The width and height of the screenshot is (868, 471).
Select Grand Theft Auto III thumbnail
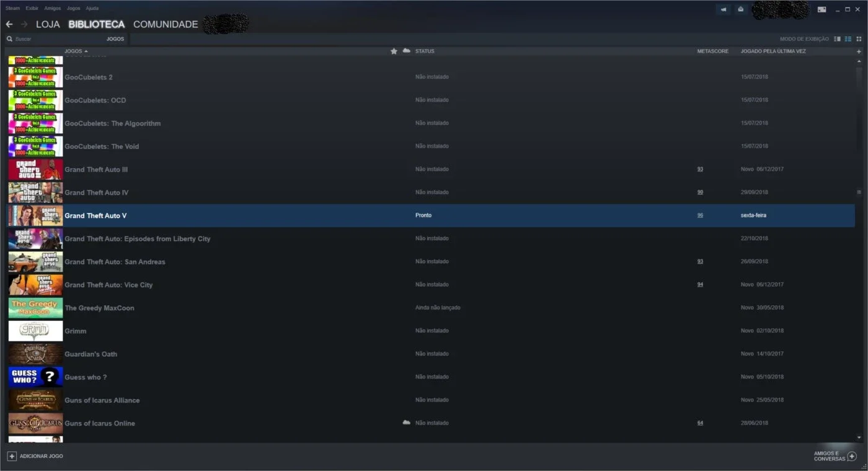tap(35, 169)
